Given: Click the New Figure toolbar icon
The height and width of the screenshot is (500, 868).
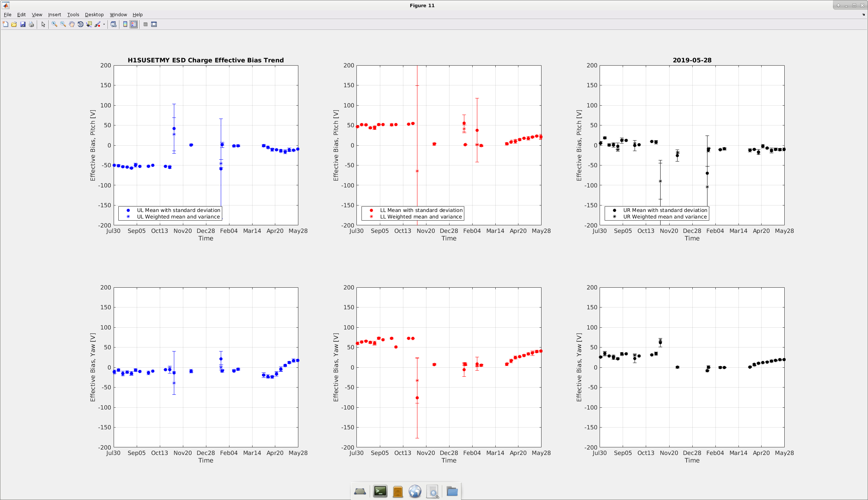Looking at the screenshot, I should pyautogui.click(x=5, y=25).
